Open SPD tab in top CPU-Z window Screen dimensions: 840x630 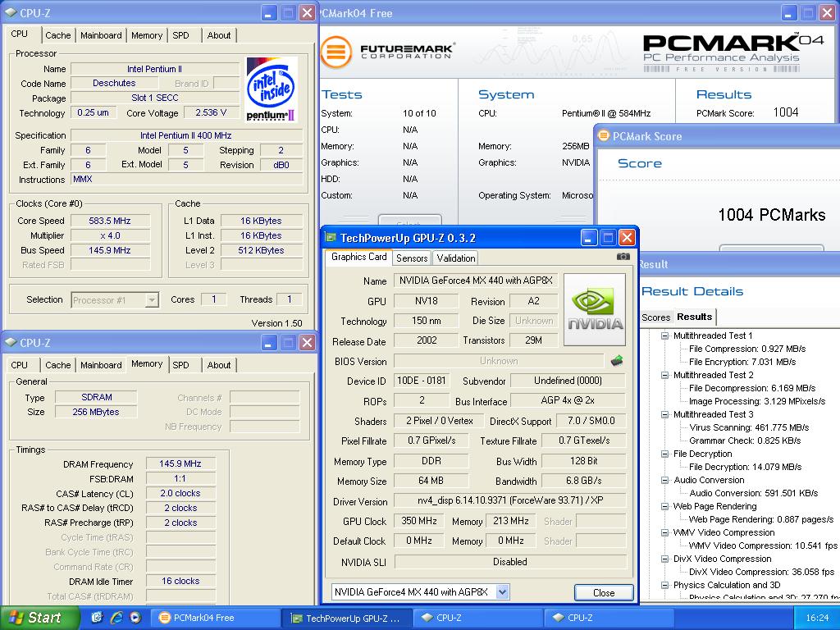[x=180, y=35]
